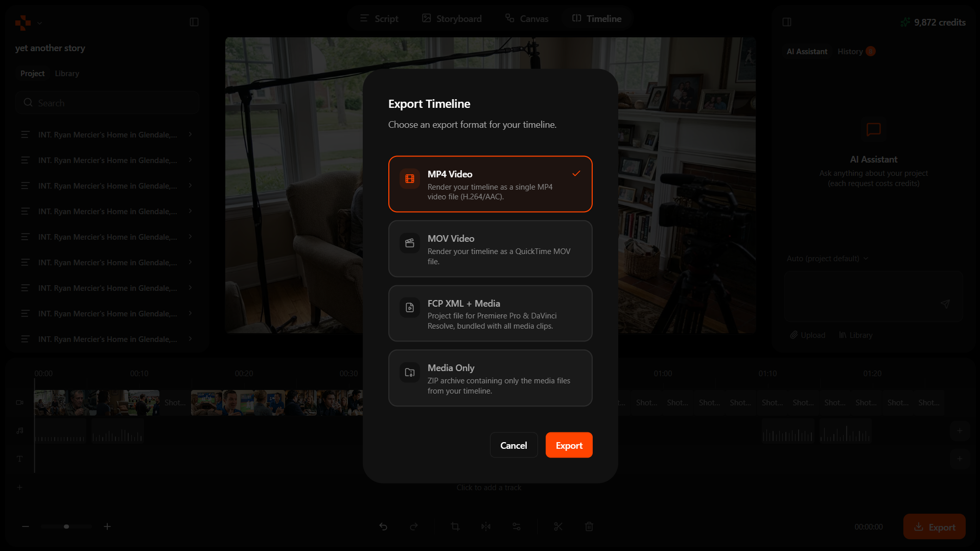Switch to the Storyboard tab
The image size is (980, 551).
451,18
